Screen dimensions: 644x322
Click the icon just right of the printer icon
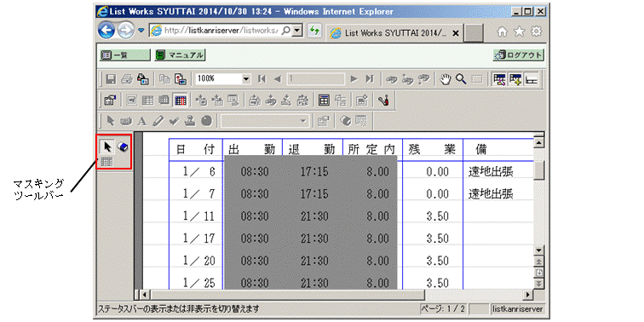[142, 79]
